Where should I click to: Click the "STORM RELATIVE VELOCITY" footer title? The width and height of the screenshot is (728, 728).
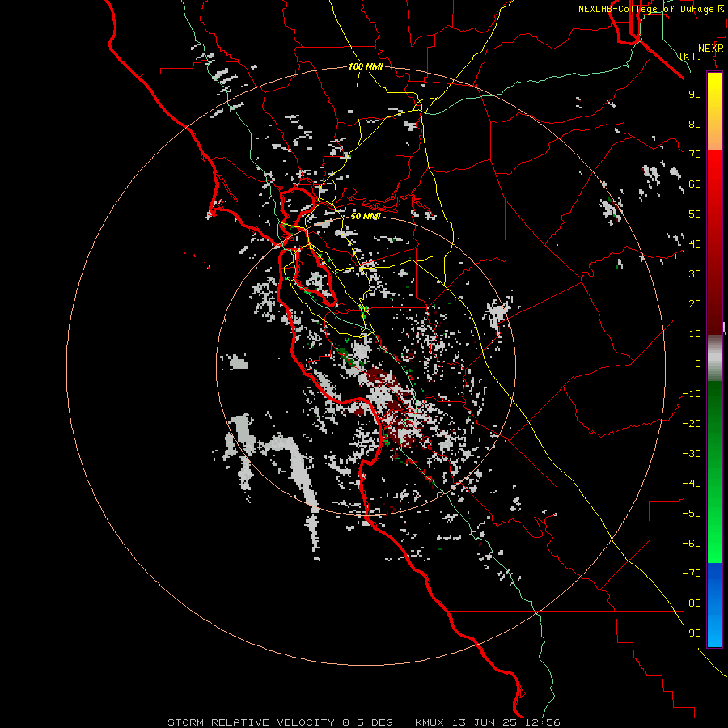tap(251, 722)
